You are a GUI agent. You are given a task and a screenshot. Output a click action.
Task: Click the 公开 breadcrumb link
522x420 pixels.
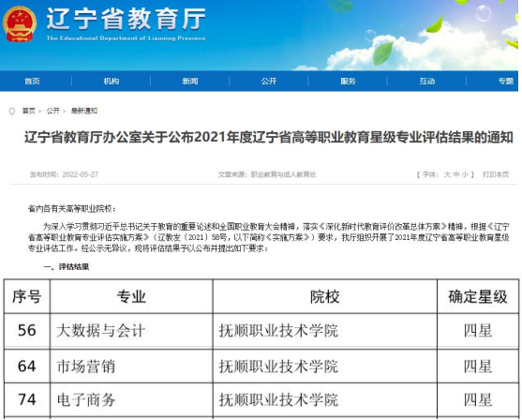52,111
